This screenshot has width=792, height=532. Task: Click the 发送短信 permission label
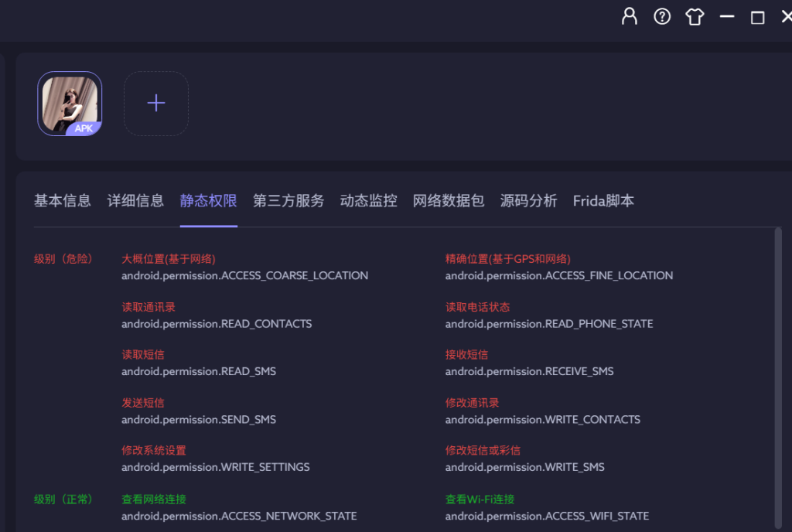point(143,403)
